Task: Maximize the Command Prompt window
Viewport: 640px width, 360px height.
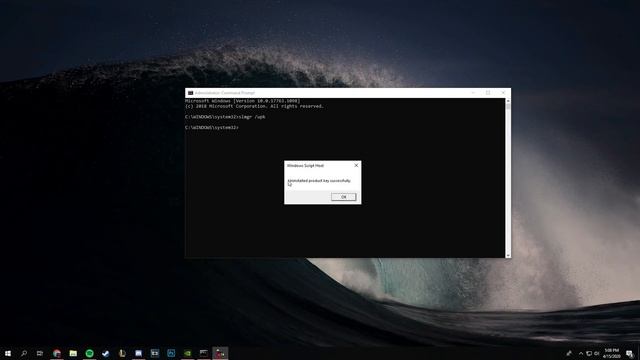Action: pos(488,93)
